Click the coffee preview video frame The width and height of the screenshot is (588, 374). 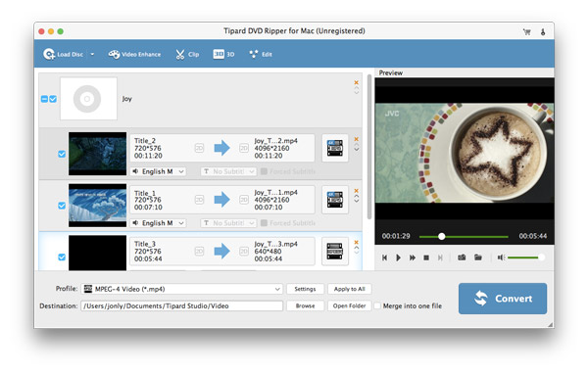[x=465, y=153]
